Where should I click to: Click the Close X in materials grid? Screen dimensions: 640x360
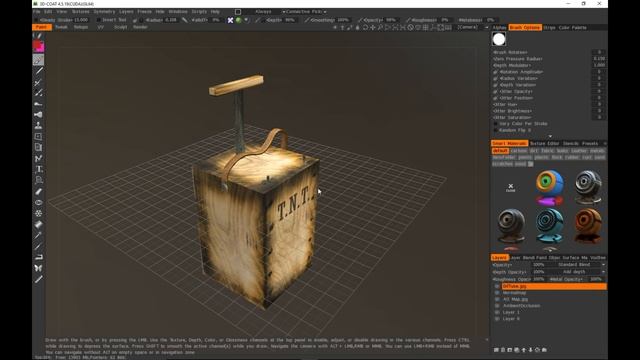click(x=511, y=188)
